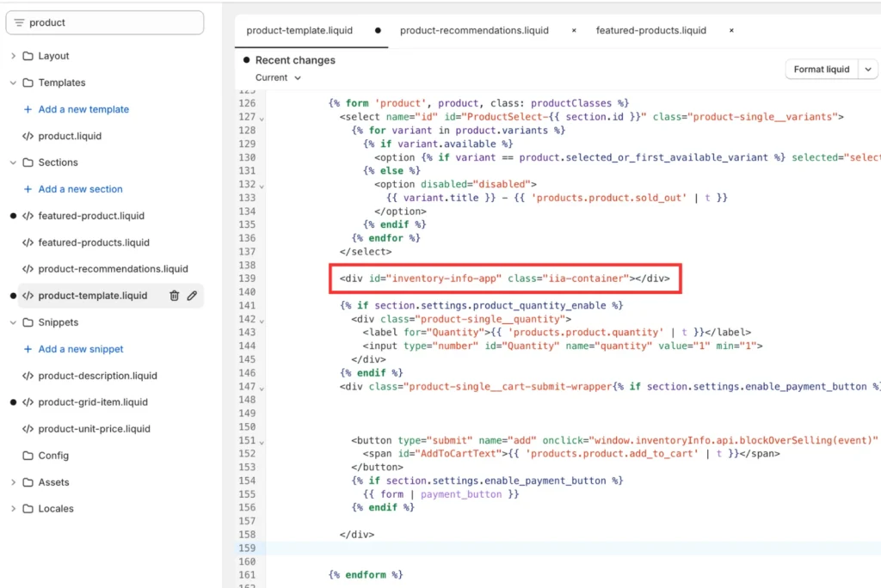881x588 pixels.
Task: Click the Format liquid button
Action: click(821, 70)
